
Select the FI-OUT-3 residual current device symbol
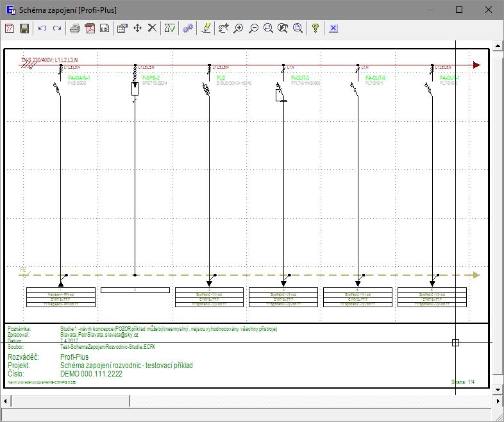tap(281, 92)
